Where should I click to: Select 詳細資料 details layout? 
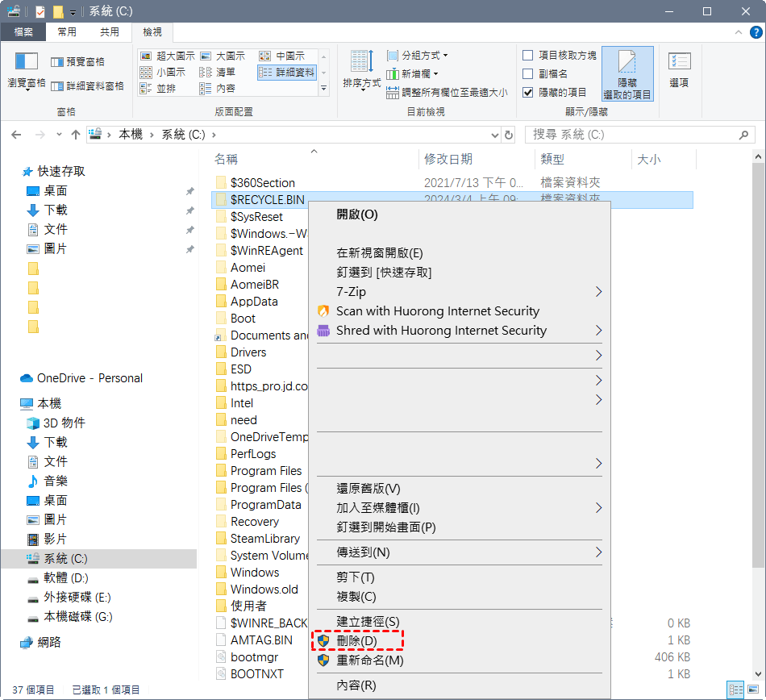pyautogui.click(x=287, y=73)
